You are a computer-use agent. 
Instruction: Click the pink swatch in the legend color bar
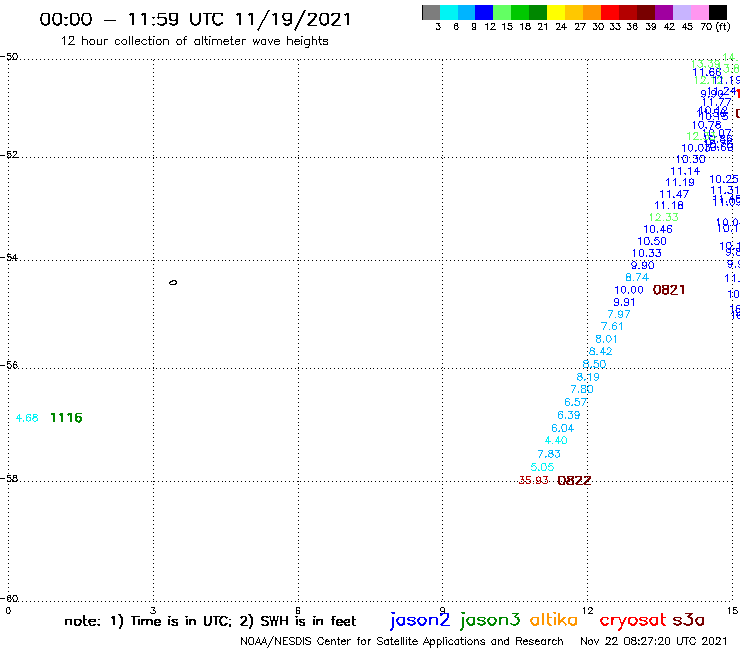tap(699, 12)
